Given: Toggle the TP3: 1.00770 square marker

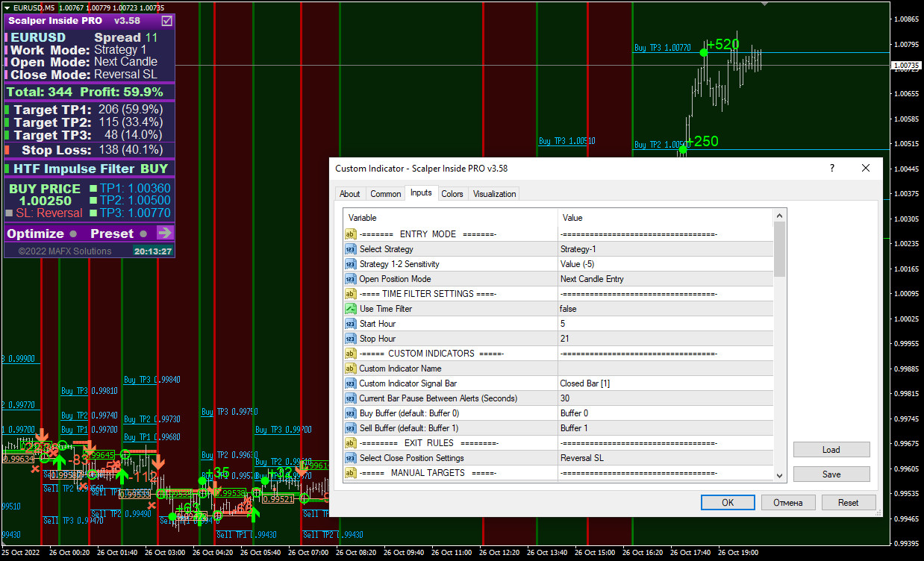Looking at the screenshot, I should click(93, 213).
